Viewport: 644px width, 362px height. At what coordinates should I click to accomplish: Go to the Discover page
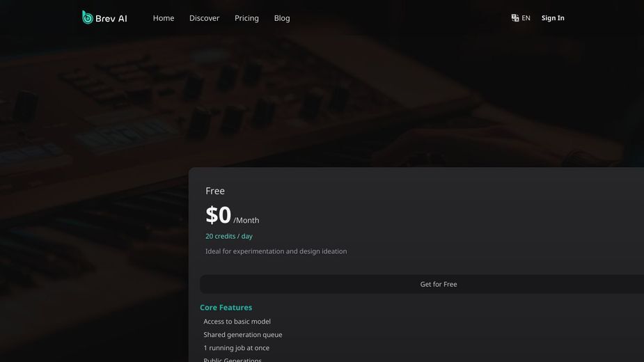point(204,18)
